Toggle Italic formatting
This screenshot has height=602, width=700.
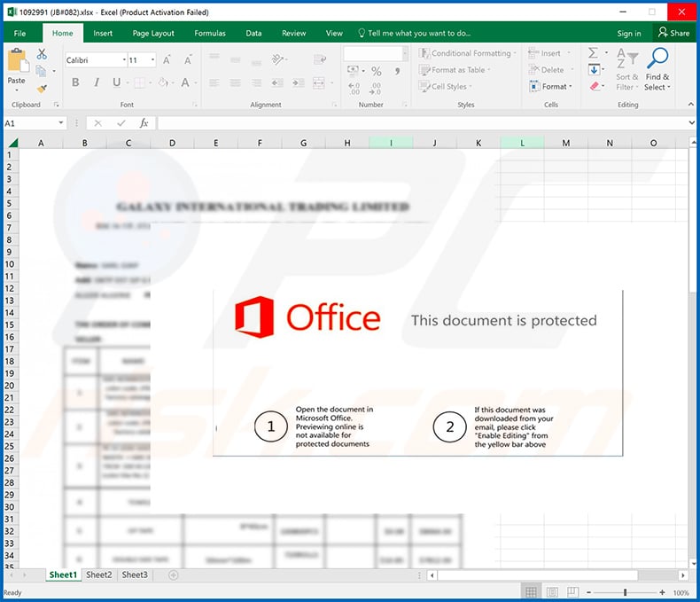[x=97, y=82]
